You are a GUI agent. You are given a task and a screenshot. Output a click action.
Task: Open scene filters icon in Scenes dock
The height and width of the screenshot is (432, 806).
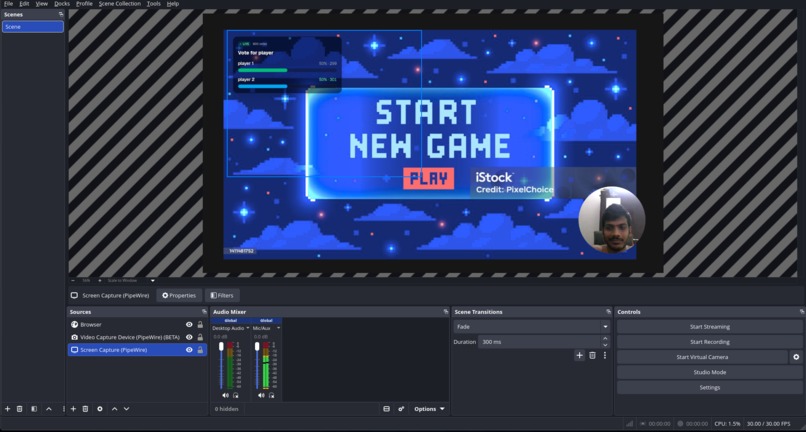point(34,409)
